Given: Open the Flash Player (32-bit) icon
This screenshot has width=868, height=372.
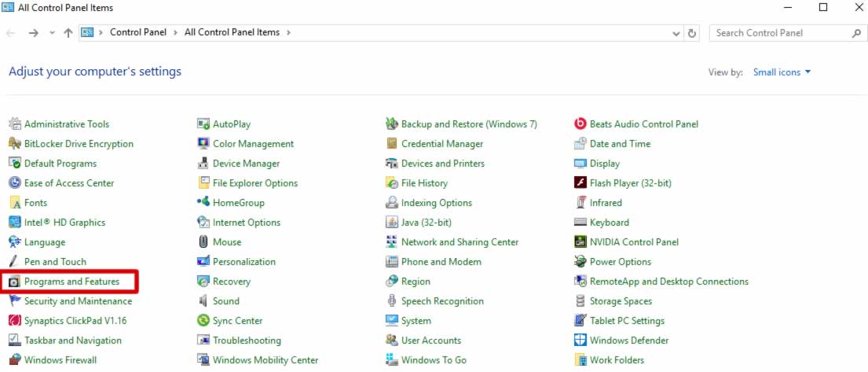Looking at the screenshot, I should point(580,183).
